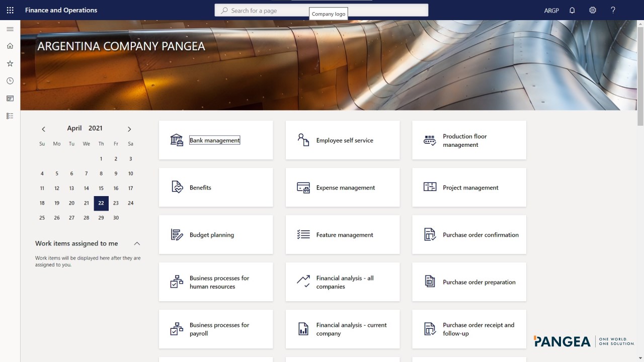
Task: Expand the navigation pane hamburger menu
Action: (10, 29)
